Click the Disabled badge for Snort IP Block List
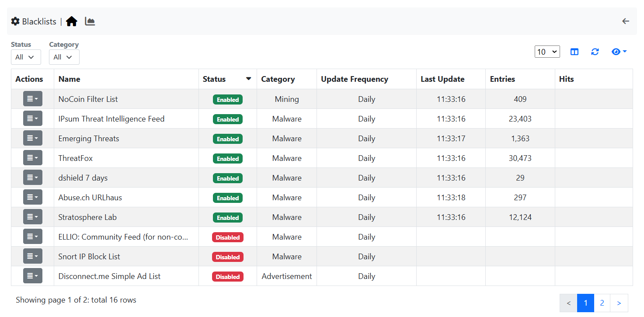This screenshot has height=317, width=644. tap(228, 257)
